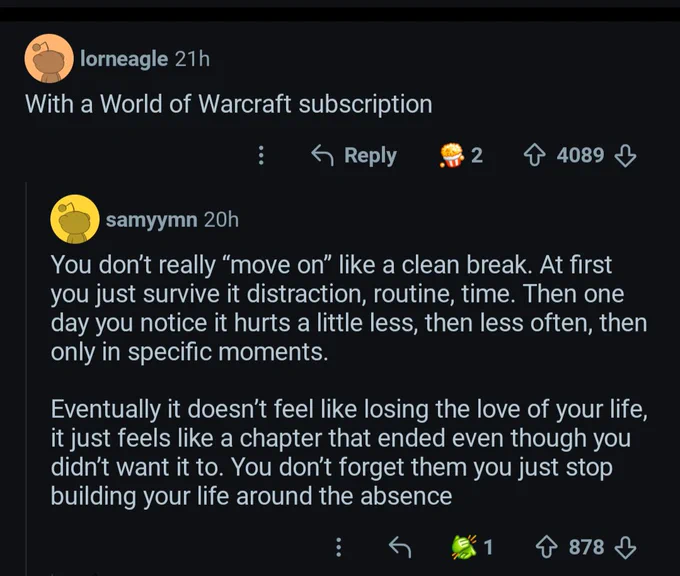Open the three-dot menu on lorneagle's comment
The width and height of the screenshot is (680, 576).
click(261, 155)
